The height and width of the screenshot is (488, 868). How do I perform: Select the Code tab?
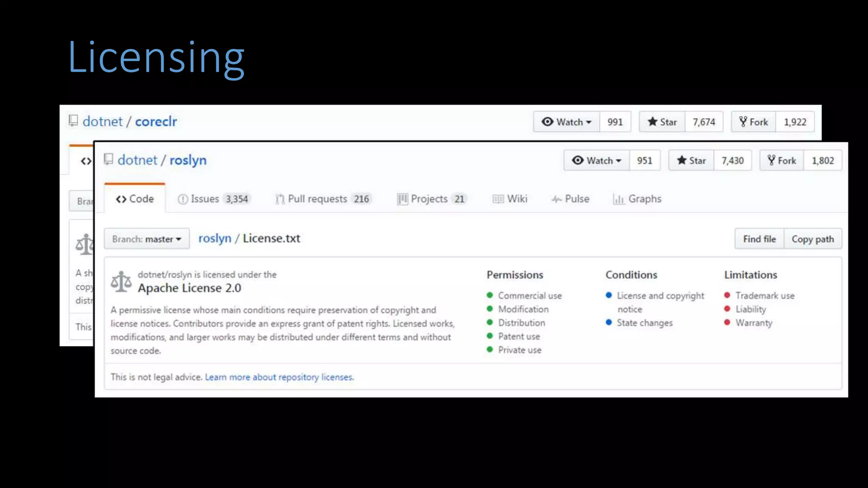click(x=135, y=199)
